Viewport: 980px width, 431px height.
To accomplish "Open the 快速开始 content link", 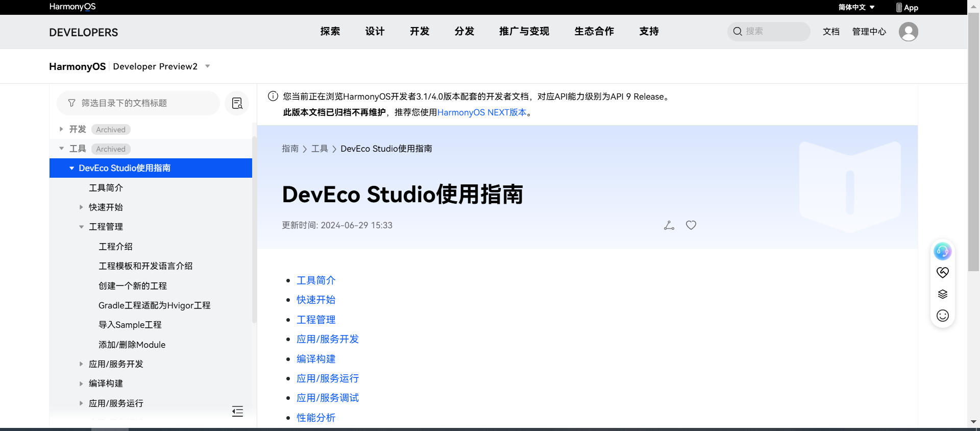I will pyautogui.click(x=316, y=300).
